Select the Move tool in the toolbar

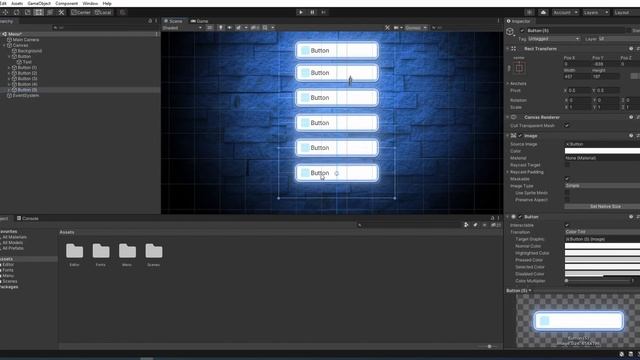pyautogui.click(x=6, y=12)
